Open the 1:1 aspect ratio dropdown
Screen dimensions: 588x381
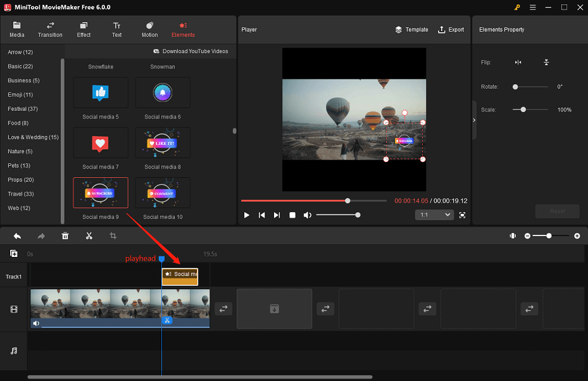[x=434, y=215]
